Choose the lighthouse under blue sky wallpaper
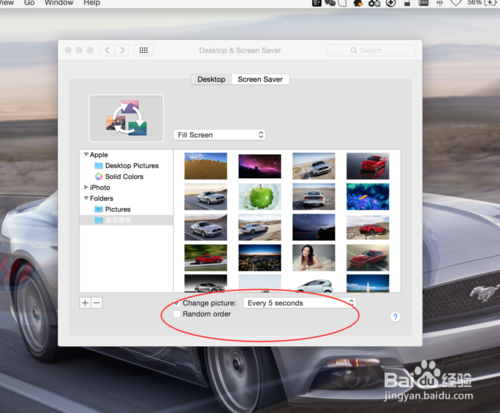The image size is (500, 413). point(368,284)
